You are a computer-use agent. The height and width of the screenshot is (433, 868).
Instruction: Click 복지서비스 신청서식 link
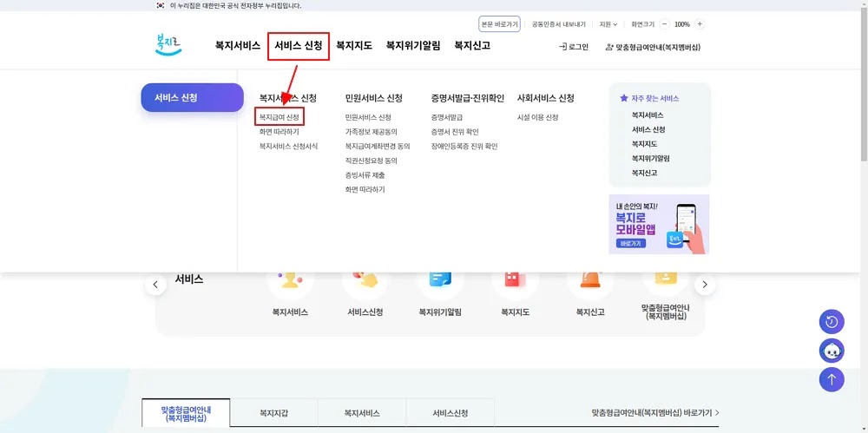(x=288, y=146)
